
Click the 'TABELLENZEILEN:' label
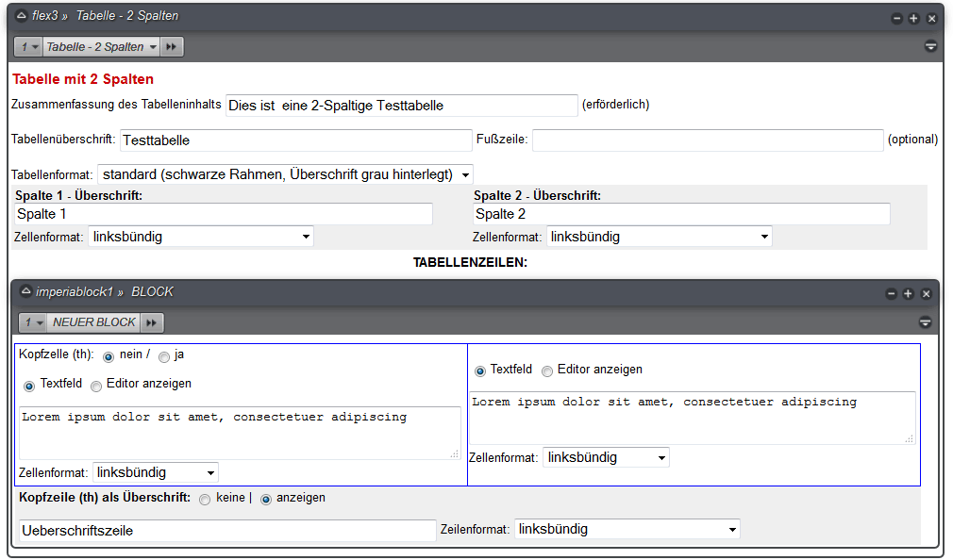coord(471,262)
